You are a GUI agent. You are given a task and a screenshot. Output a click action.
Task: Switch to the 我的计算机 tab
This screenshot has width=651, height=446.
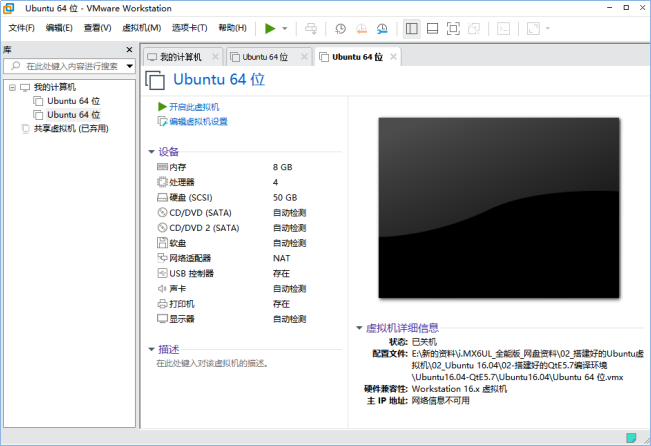(x=181, y=57)
